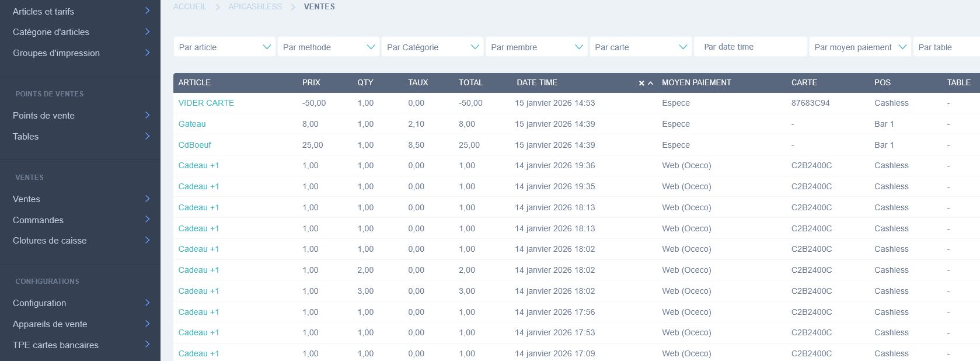Click the ACCUEIL breadcrumb link
This screenshot has width=980, height=361.
click(x=190, y=6)
